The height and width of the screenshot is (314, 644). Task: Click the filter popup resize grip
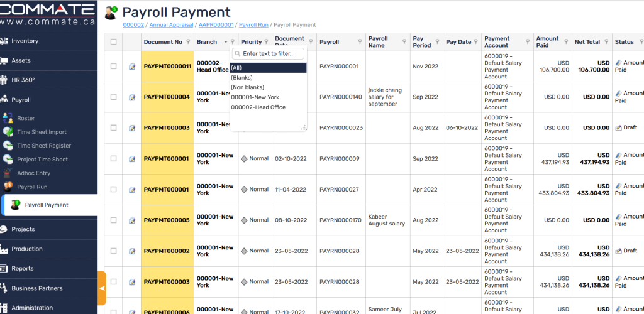(x=304, y=128)
